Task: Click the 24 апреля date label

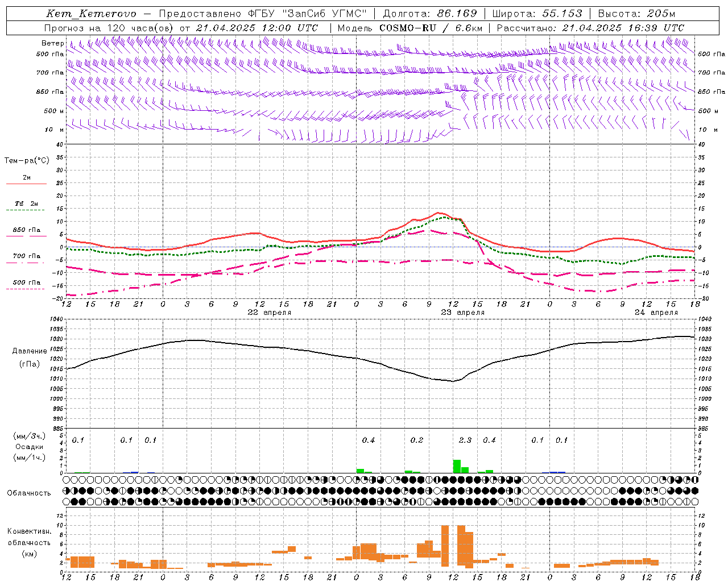Action: click(x=656, y=313)
